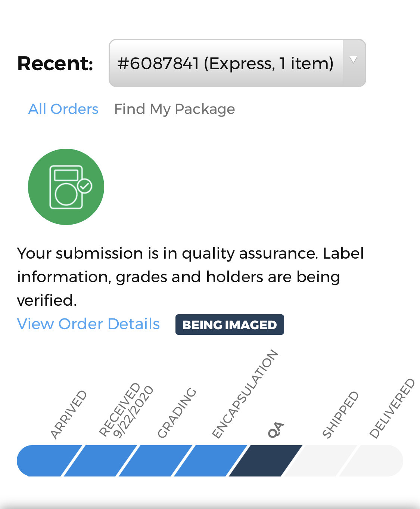The image size is (420, 509).
Task: Click the quality assurance status message
Action: pyautogui.click(x=190, y=277)
